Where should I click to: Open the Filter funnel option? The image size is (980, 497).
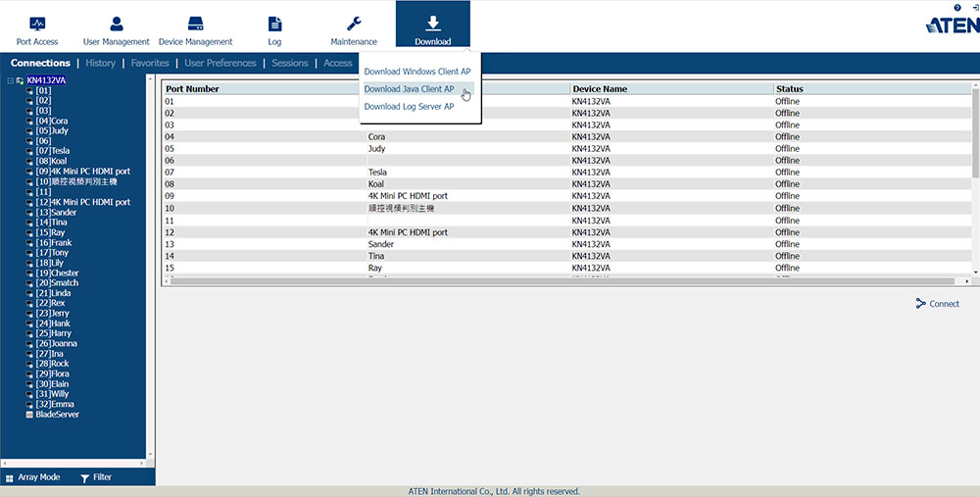95,477
